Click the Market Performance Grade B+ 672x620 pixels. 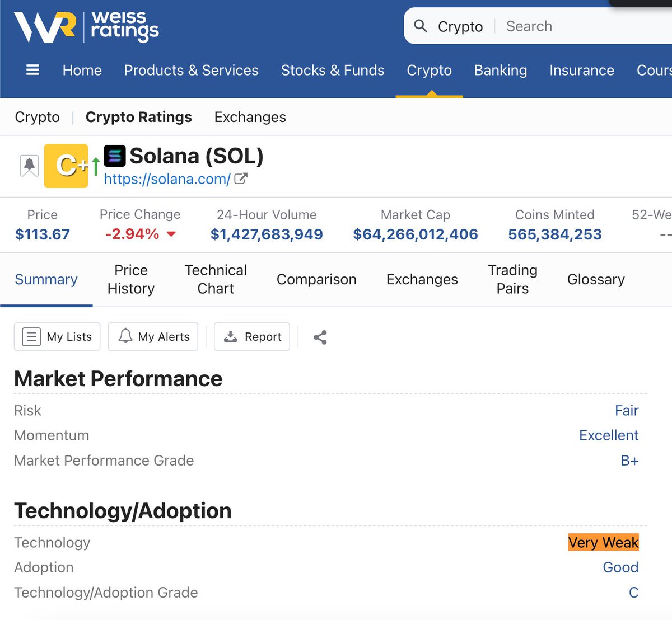629,461
